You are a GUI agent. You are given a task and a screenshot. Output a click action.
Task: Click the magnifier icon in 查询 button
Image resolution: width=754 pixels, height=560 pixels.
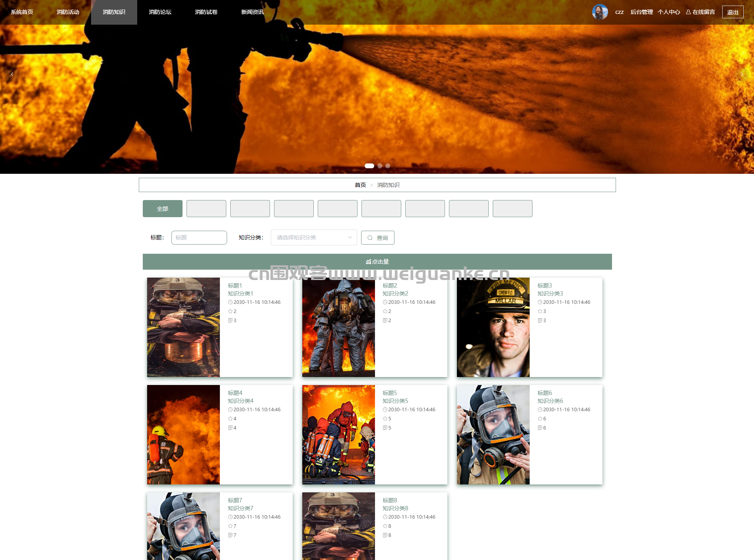point(370,238)
